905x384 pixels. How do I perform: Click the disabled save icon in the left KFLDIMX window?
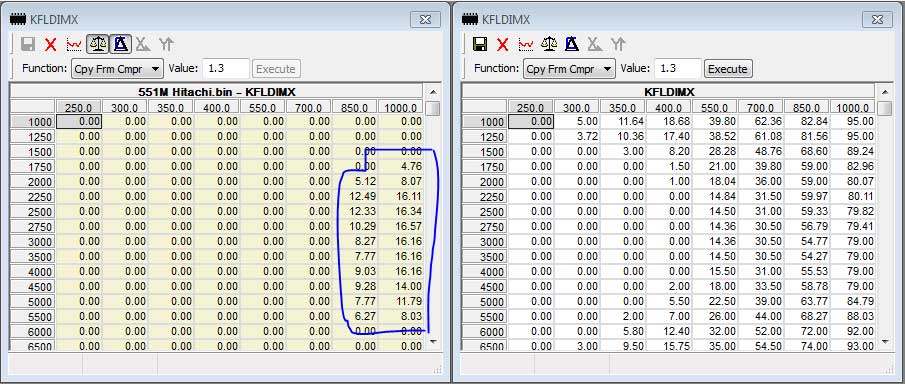tap(28, 44)
